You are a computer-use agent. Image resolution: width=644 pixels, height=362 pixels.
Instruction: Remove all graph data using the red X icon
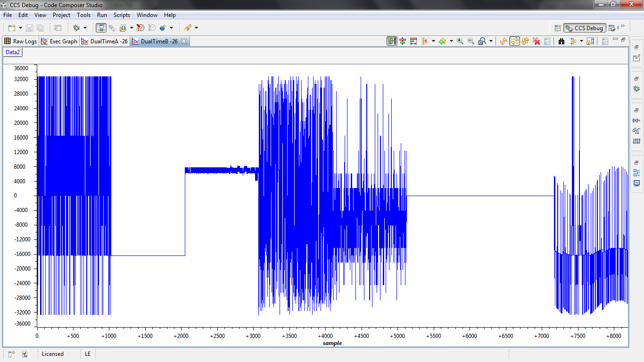point(537,41)
